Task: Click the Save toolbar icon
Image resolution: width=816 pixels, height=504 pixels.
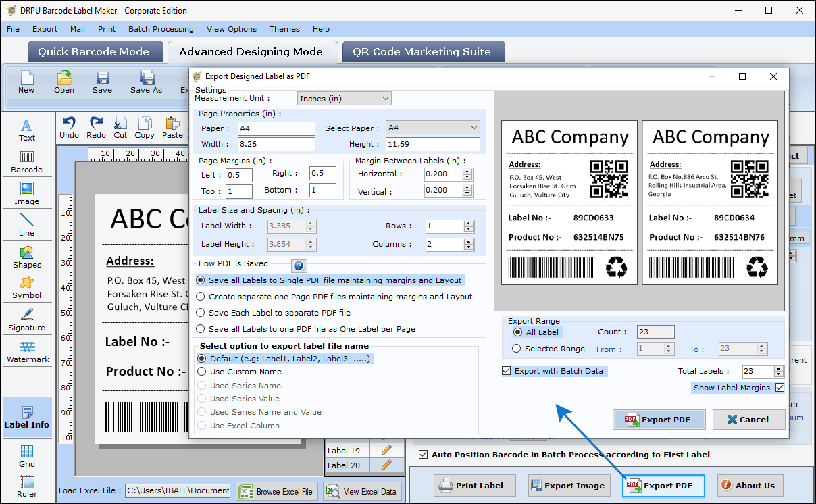Action: tap(103, 82)
